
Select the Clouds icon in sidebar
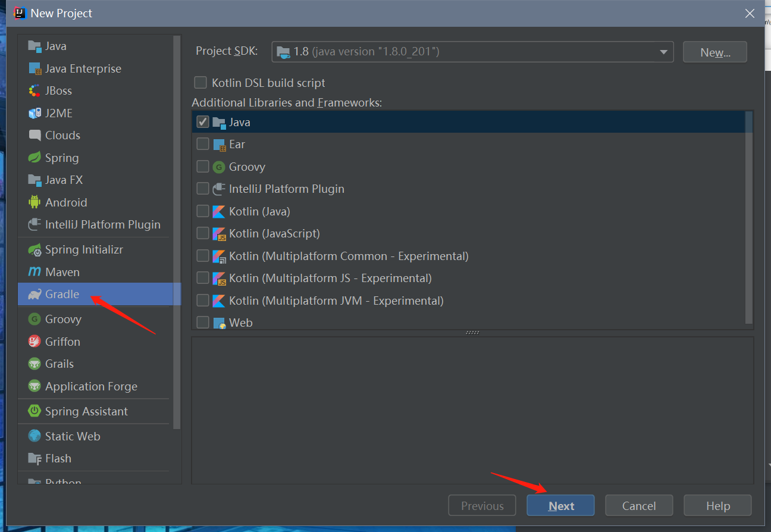[x=35, y=135]
